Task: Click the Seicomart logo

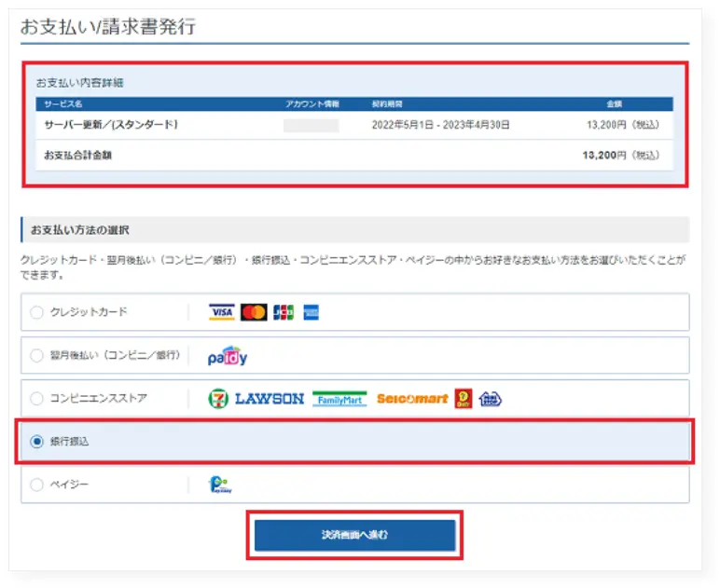Action: (x=412, y=399)
